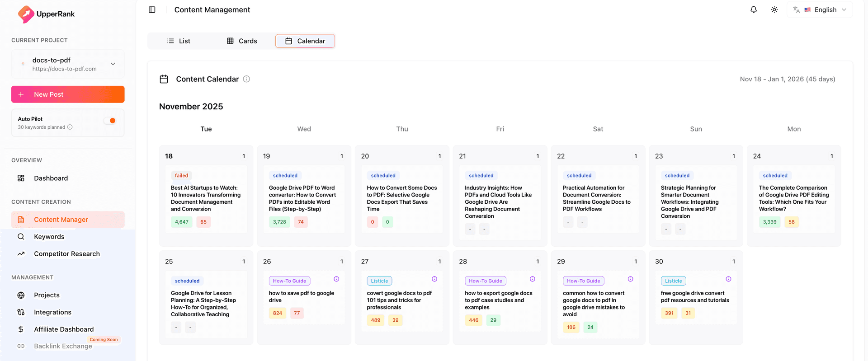Open the Affiliate Dashboard link

pos(64,329)
